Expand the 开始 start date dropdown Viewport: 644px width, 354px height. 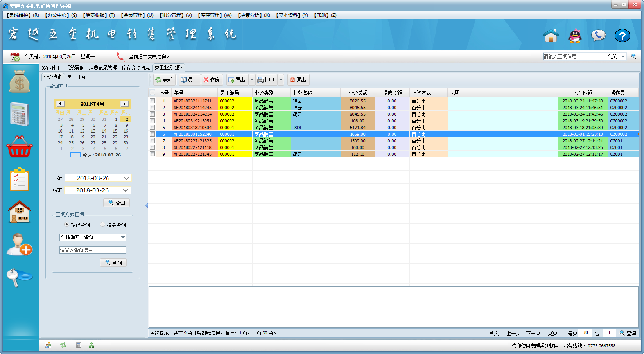126,178
